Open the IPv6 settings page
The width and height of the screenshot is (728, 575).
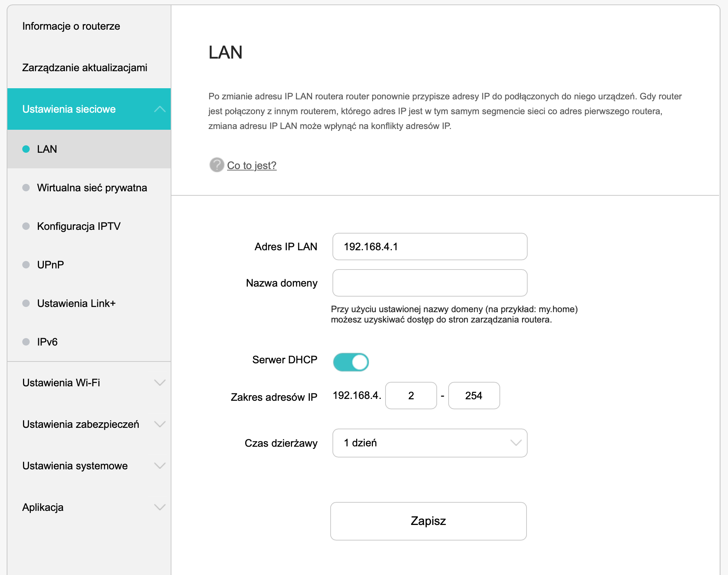pos(47,342)
